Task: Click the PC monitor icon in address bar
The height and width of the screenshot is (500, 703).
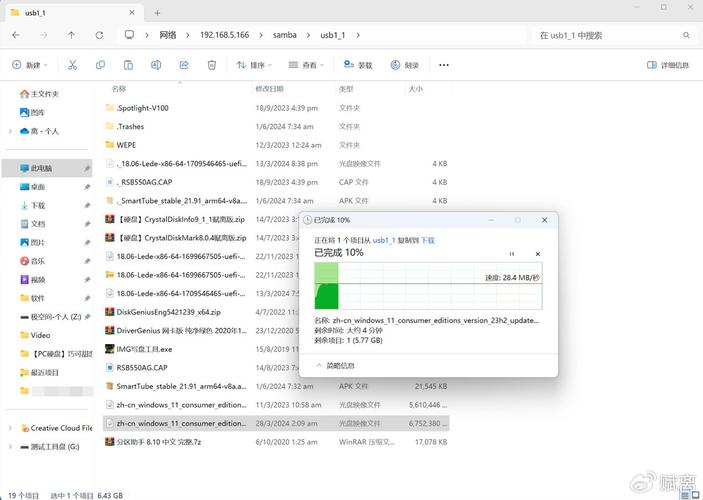Action: click(x=129, y=35)
